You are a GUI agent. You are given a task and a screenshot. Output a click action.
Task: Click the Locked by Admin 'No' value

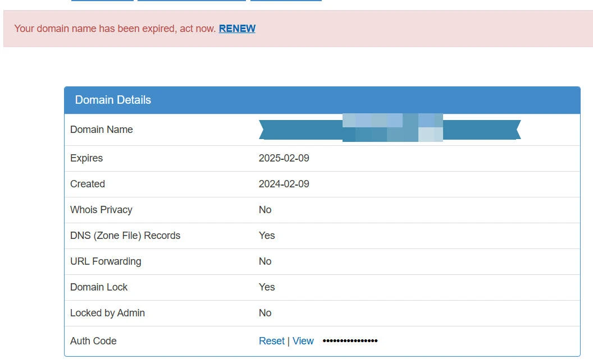coord(265,313)
